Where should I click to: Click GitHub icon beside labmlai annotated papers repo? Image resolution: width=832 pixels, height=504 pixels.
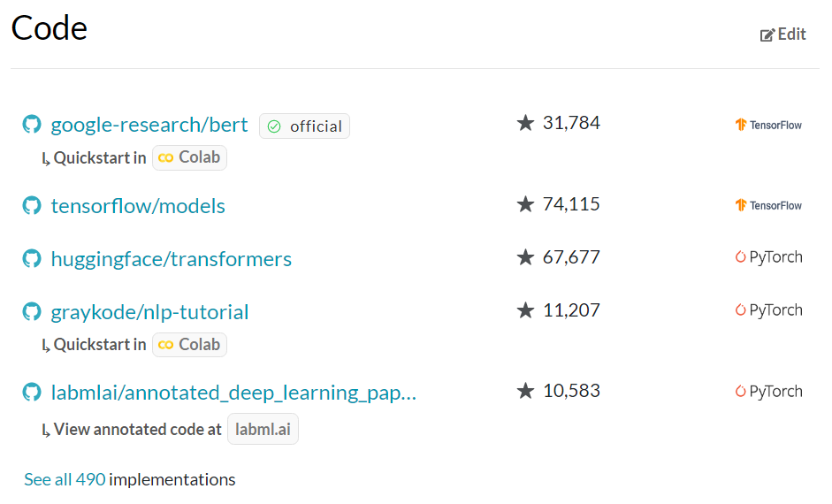point(32,393)
